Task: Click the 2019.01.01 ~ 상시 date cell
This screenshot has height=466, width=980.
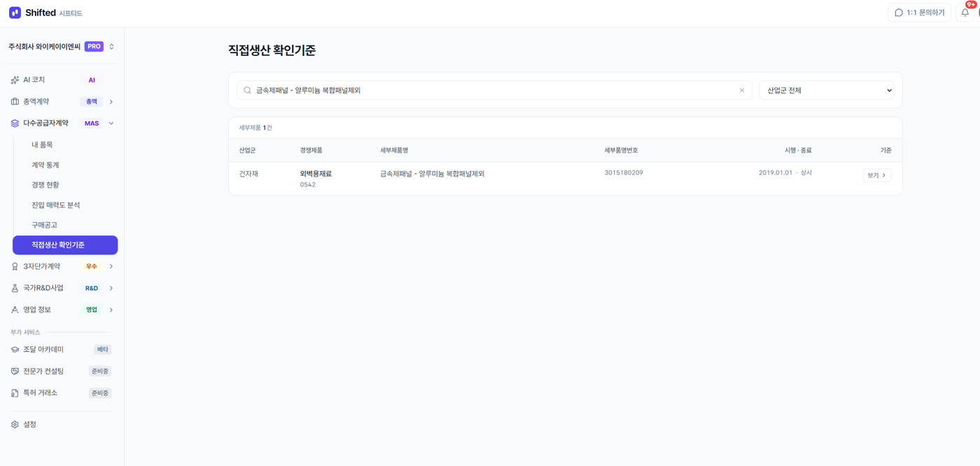Action: click(785, 172)
